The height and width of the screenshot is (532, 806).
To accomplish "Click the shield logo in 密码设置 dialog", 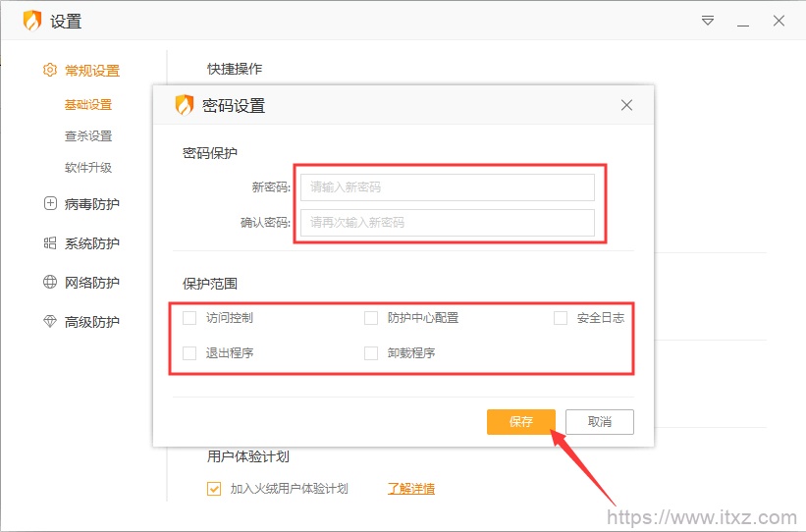I will pyautogui.click(x=184, y=105).
